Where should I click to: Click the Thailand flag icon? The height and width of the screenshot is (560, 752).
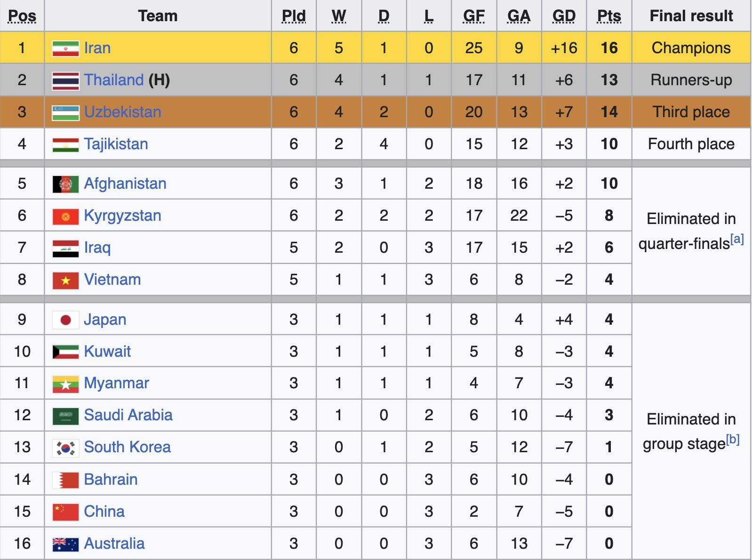click(65, 80)
